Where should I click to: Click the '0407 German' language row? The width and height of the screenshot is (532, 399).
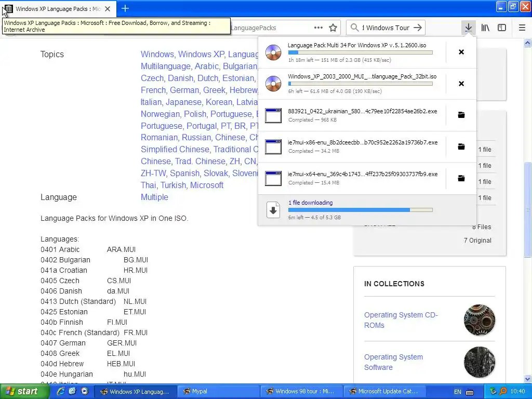[x=88, y=343]
